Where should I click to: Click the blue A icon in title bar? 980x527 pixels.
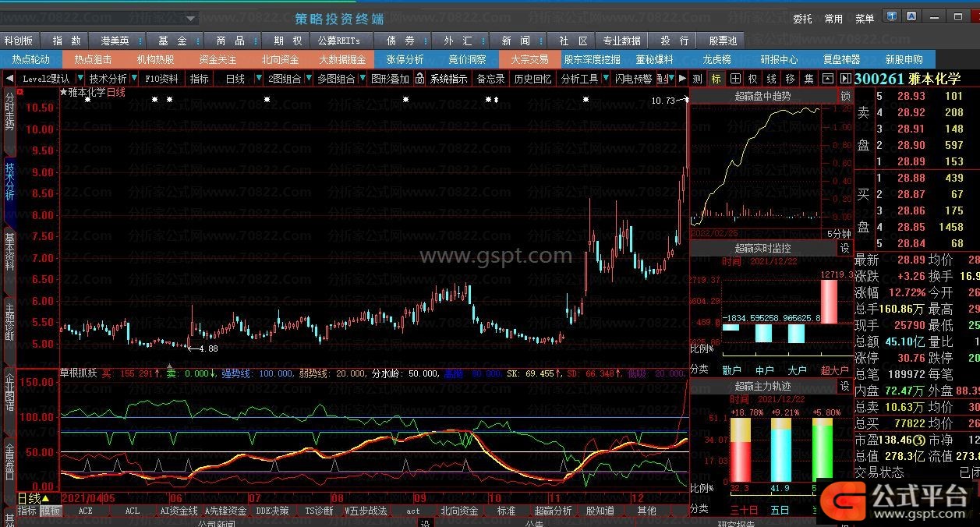pyautogui.click(x=912, y=16)
